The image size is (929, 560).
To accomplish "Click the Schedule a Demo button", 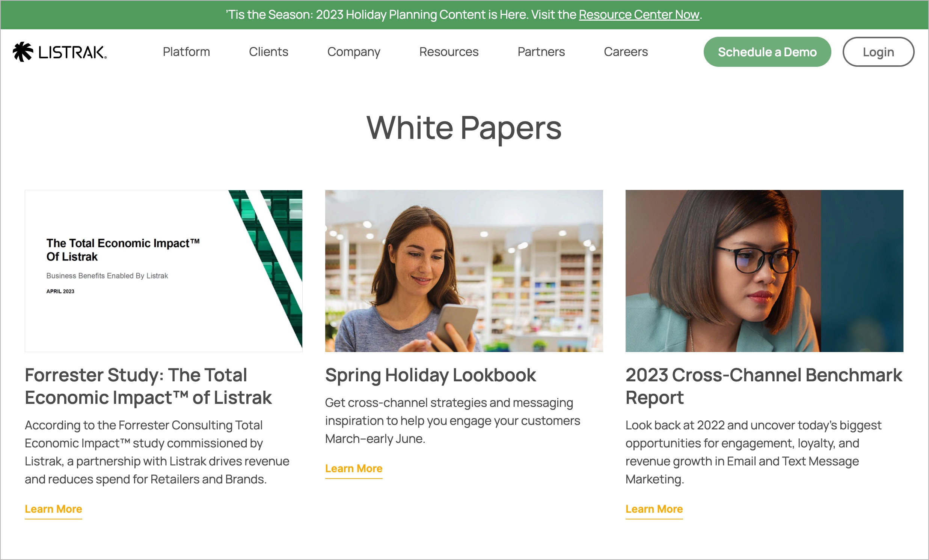I will tap(767, 52).
